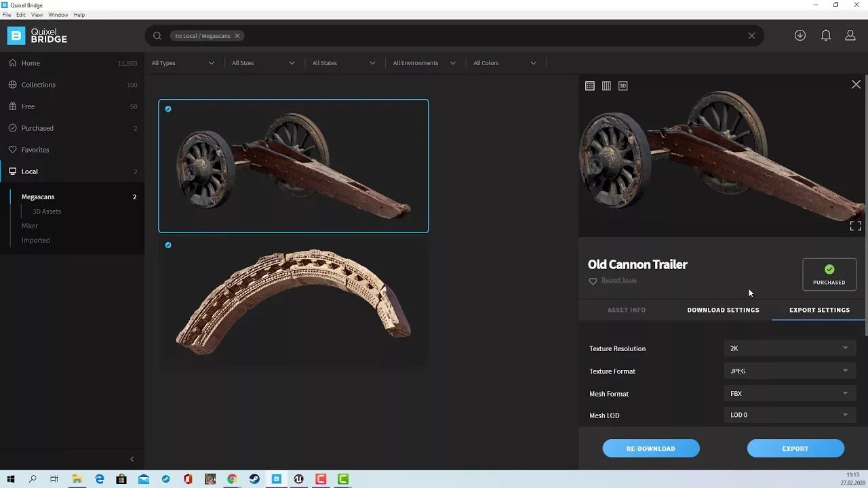
Task: Open the All Sizes filter dropdown
Action: pyautogui.click(x=263, y=63)
